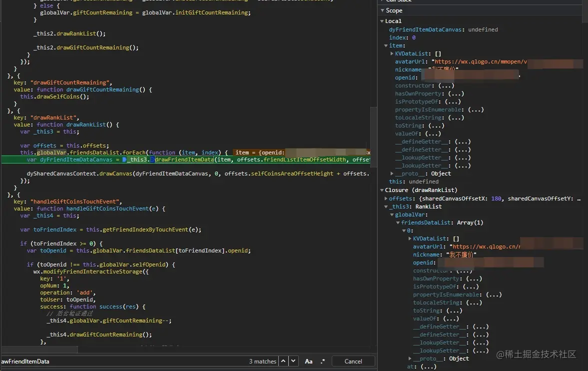
Task: Collapse the globalVar node under _this3
Action: (392, 214)
